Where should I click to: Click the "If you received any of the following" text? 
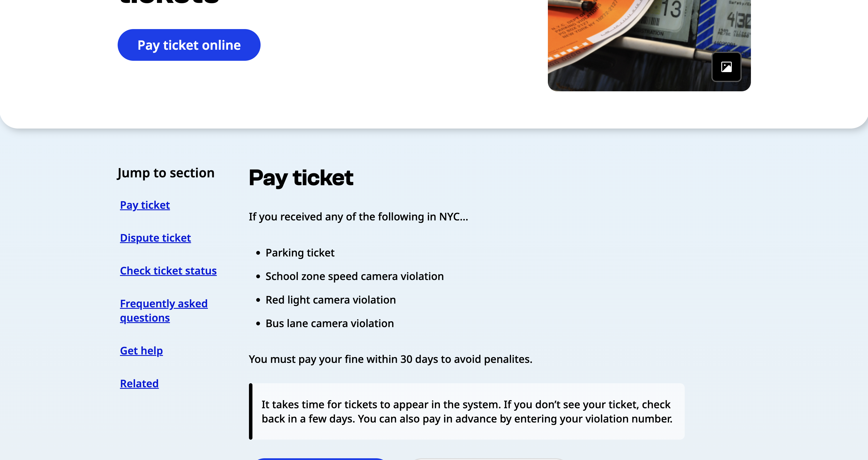pos(358,217)
